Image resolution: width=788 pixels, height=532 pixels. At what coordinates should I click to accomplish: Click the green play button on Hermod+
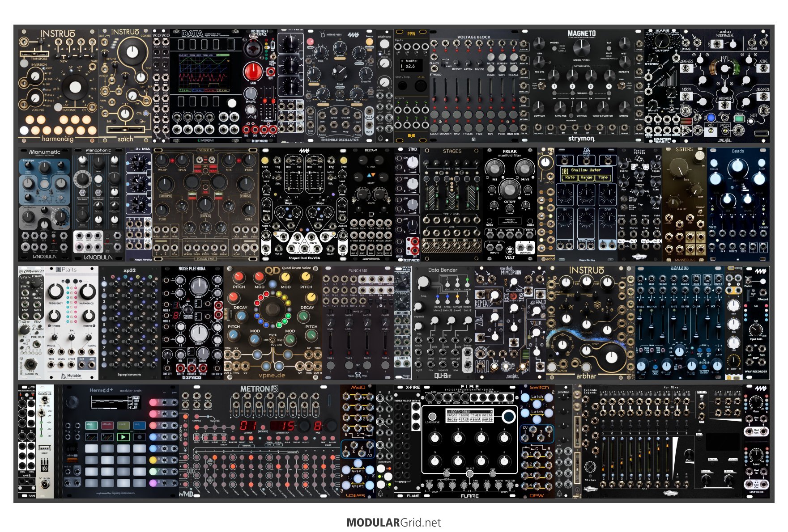click(x=124, y=437)
